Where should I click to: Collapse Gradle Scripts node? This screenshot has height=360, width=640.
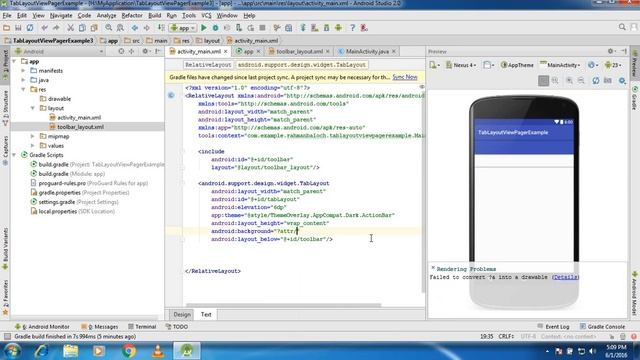pos(14,155)
